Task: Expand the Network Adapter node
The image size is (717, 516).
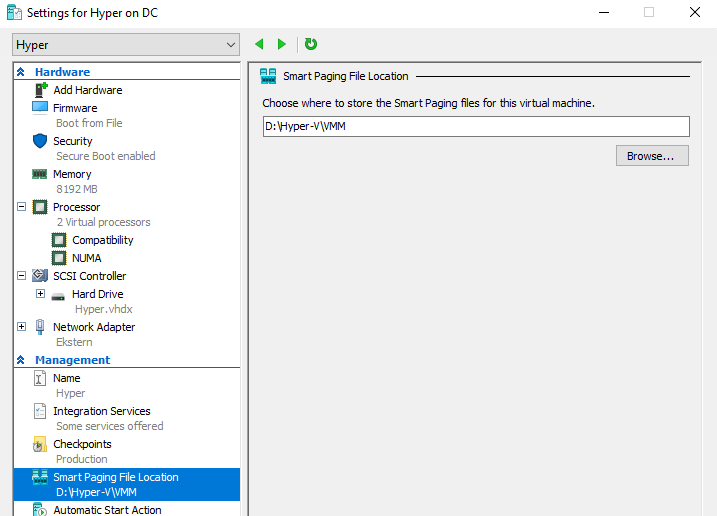Action: 22,327
